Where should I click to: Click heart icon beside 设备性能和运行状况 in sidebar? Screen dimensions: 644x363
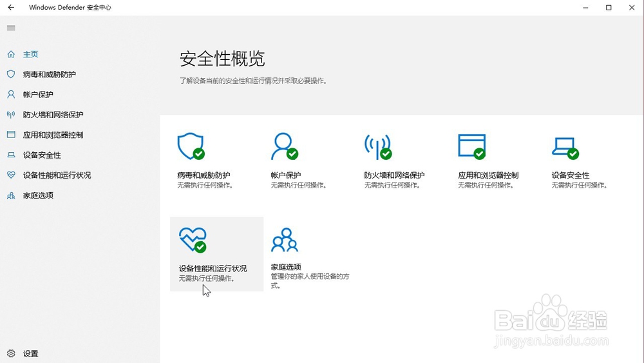point(11,175)
